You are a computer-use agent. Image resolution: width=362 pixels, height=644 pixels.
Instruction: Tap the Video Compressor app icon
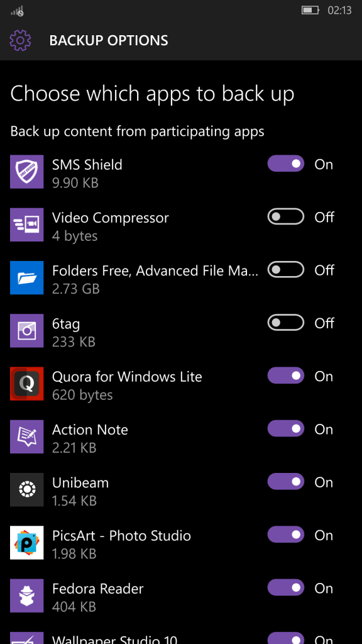(26, 225)
